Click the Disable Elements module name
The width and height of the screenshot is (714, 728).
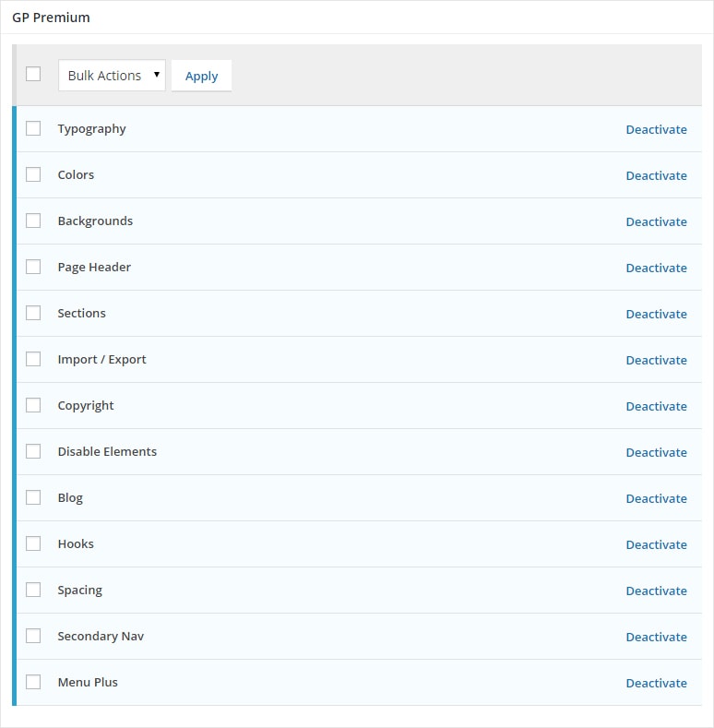pyautogui.click(x=107, y=451)
